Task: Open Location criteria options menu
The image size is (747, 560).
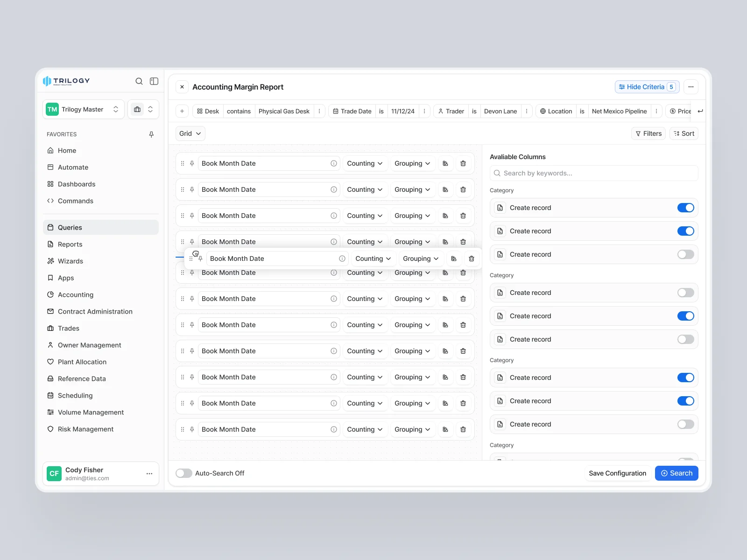Action: 656,111
